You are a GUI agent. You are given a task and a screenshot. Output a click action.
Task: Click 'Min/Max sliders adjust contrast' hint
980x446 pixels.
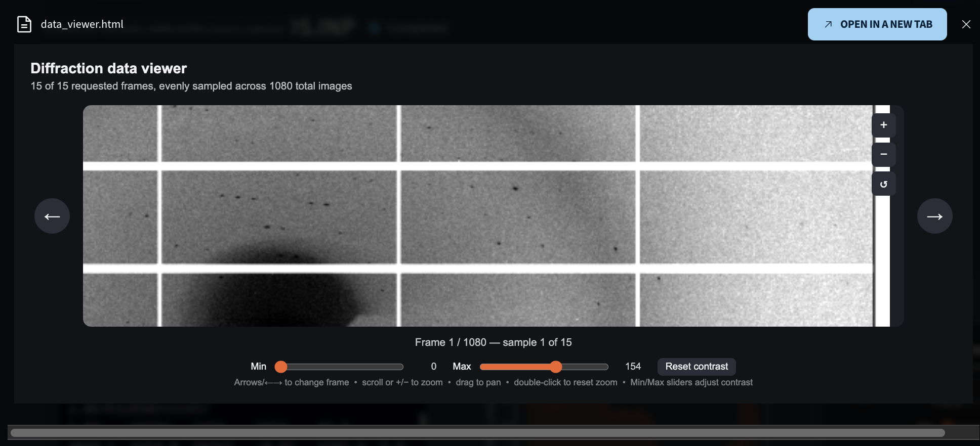691,382
